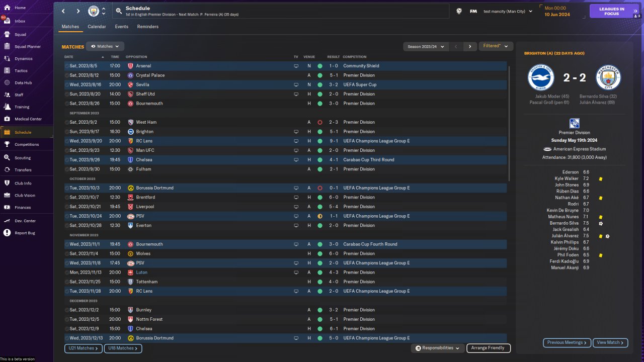Switch to the Events tab
The height and width of the screenshot is (362, 644).
coord(121,27)
